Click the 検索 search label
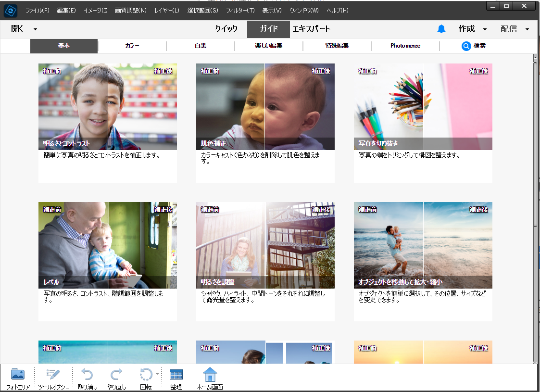Viewport: 540px width, 392px height. [479, 46]
